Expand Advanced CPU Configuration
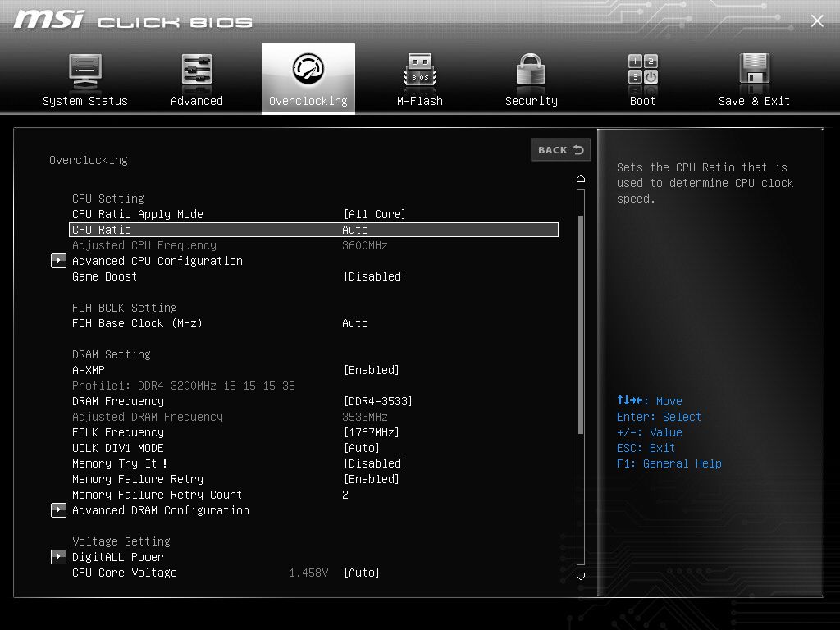 point(58,261)
